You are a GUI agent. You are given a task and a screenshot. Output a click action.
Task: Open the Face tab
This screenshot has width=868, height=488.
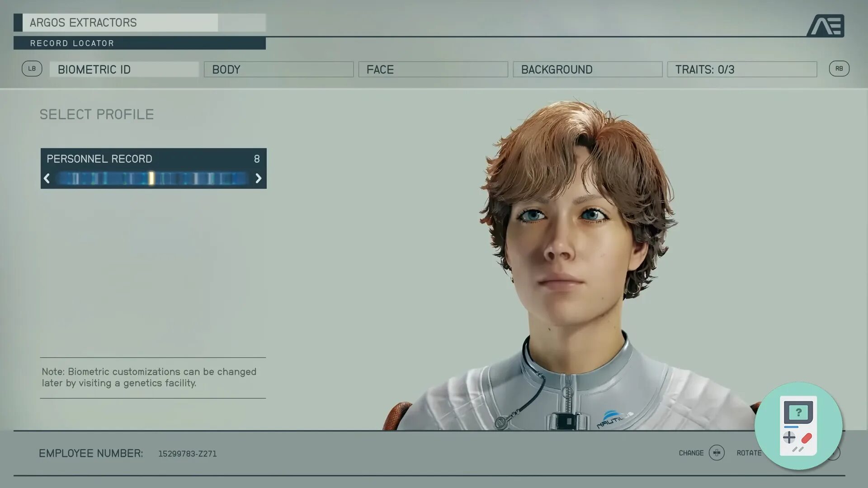(x=433, y=70)
